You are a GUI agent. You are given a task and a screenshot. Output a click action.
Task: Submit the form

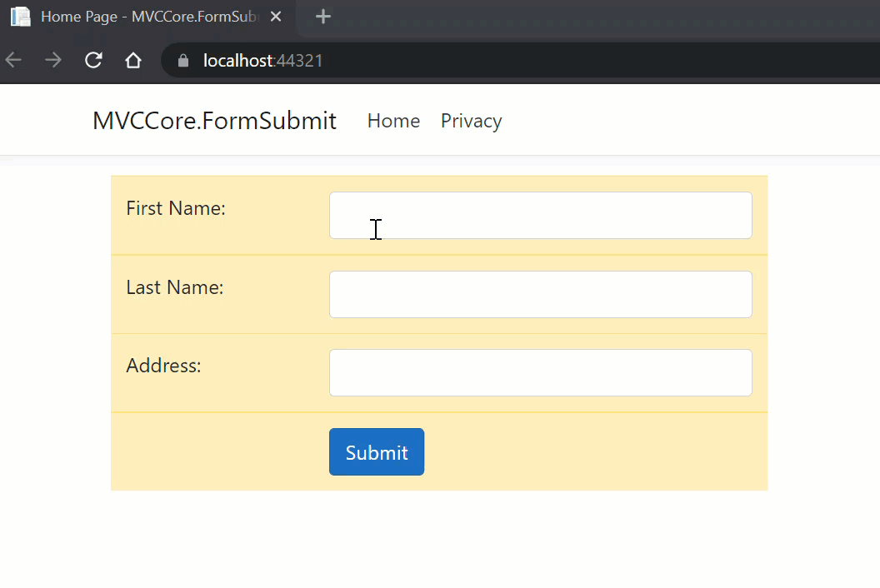pos(376,451)
